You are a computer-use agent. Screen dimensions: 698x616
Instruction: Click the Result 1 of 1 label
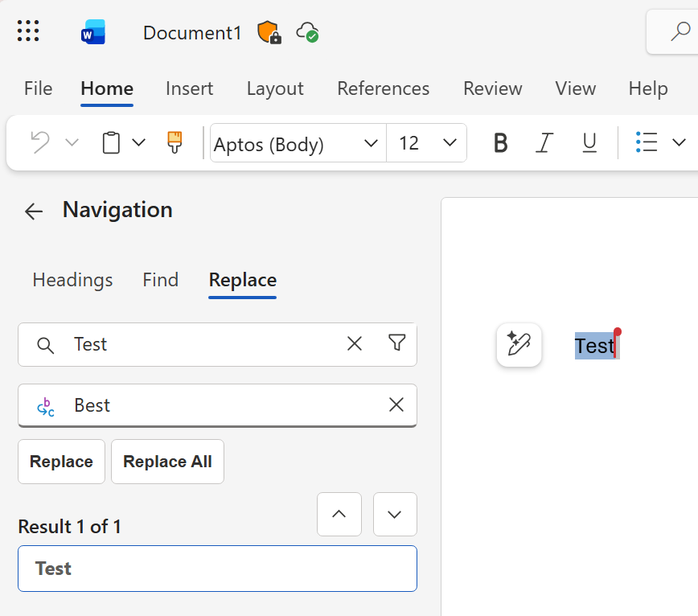[x=69, y=527]
